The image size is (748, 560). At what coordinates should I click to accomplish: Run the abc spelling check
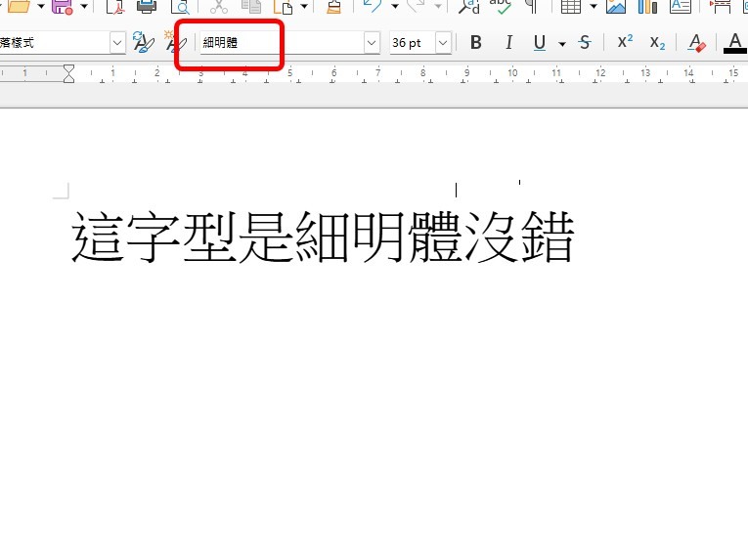[501, 6]
